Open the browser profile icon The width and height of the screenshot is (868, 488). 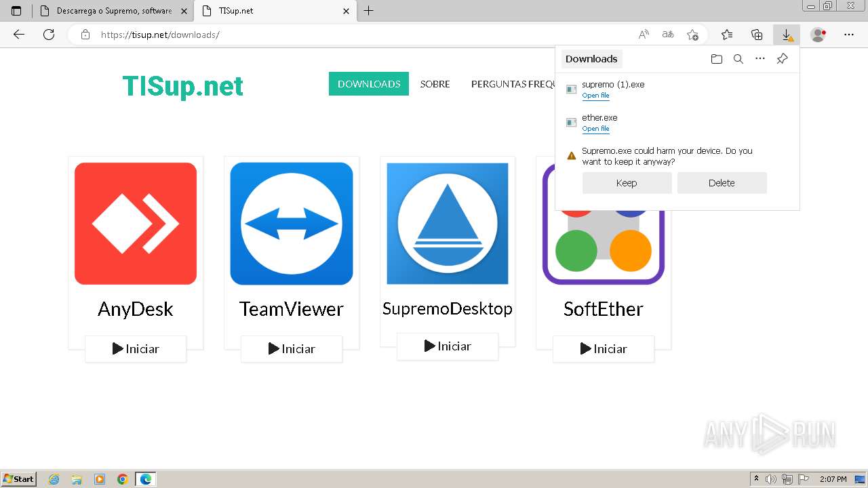818,35
